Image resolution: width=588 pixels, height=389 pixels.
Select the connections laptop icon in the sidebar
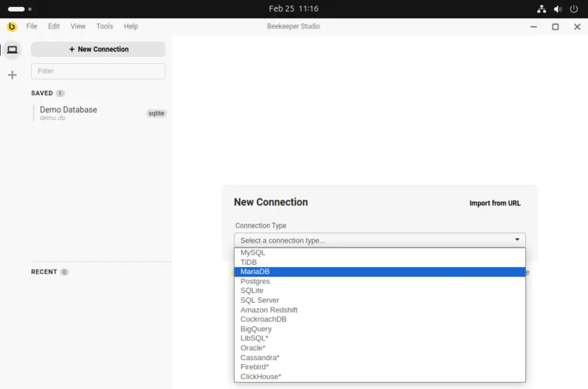pyautogui.click(x=12, y=50)
